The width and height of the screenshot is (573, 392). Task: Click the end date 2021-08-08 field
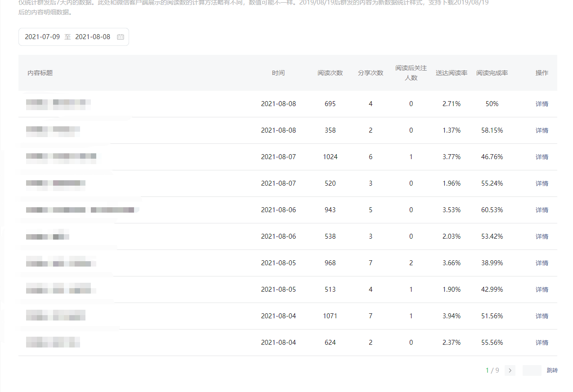[93, 37]
